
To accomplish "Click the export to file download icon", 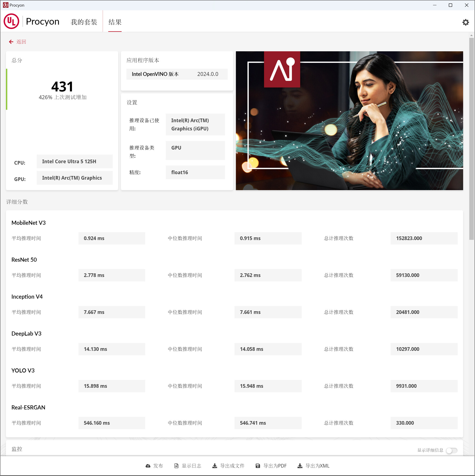I will coord(214,466).
